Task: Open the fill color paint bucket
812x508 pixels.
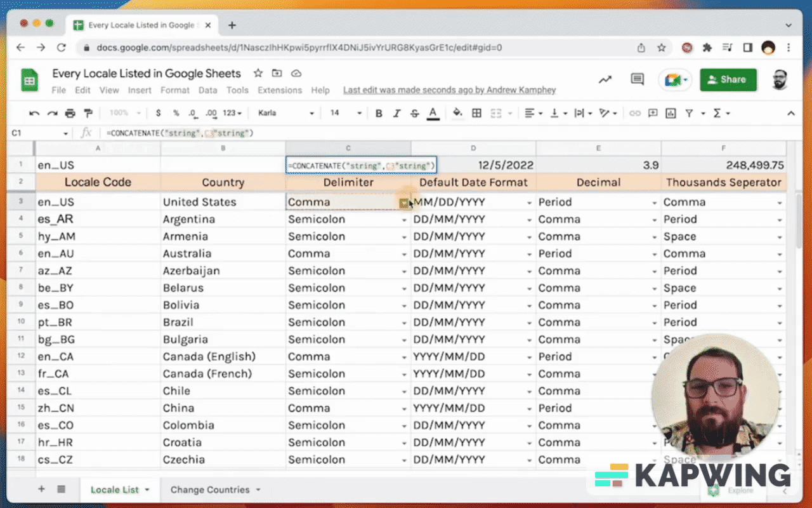Action: [x=457, y=113]
